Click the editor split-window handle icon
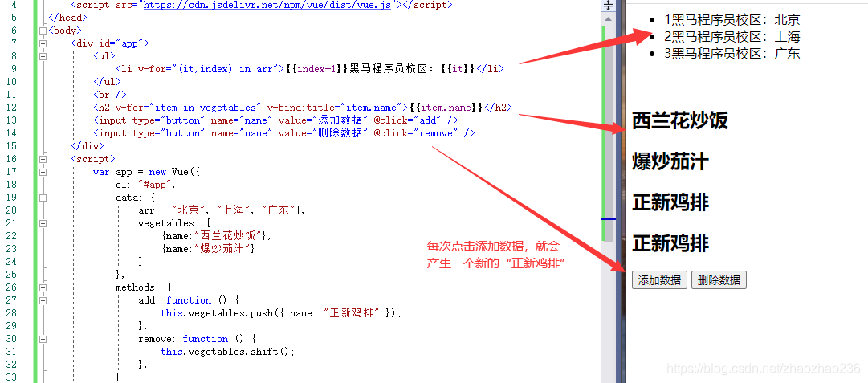Screen dimensions: 868x383 tap(608, 6)
